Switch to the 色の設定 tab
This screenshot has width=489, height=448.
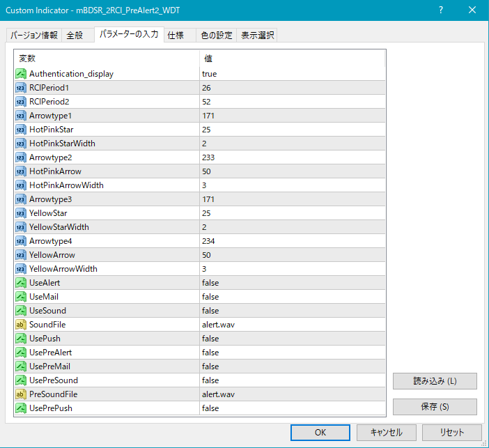click(x=217, y=36)
